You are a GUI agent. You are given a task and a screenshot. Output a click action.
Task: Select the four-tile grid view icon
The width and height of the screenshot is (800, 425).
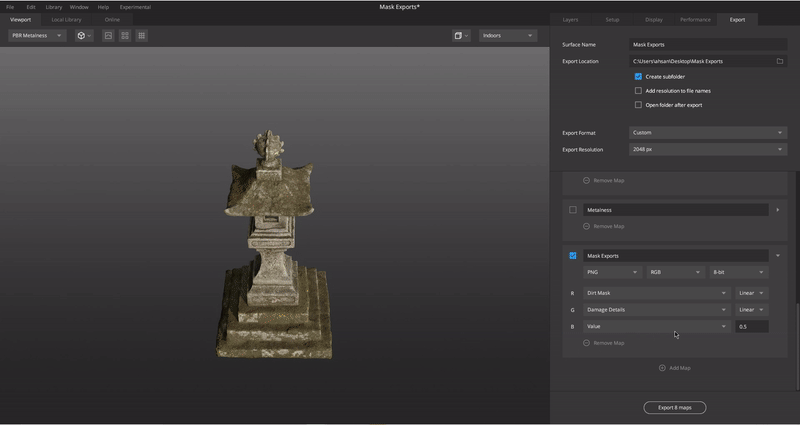tap(125, 35)
